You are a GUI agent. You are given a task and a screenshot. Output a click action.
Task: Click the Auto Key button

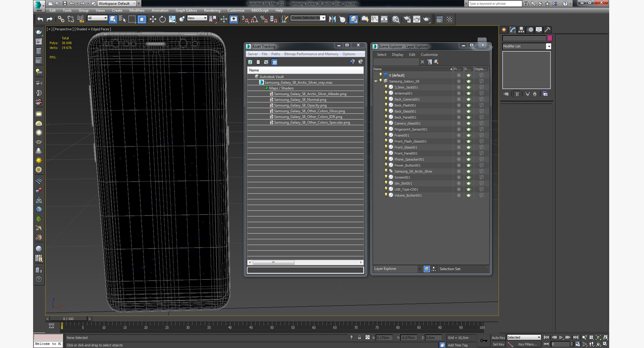point(498,338)
